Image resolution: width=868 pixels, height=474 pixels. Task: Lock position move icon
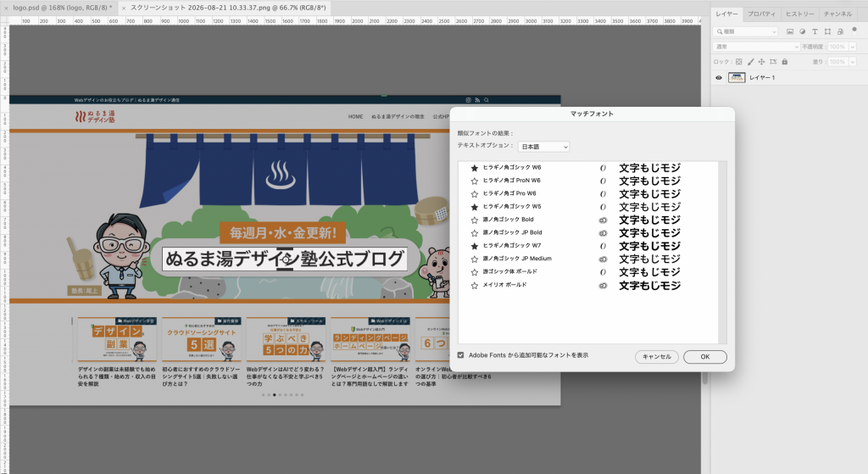point(761,61)
